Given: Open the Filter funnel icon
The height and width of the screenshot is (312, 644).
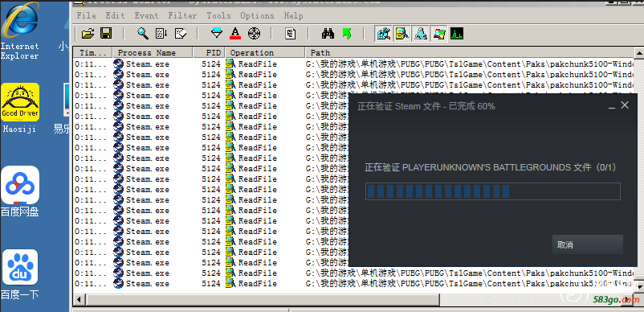Looking at the screenshot, I should click(x=217, y=34).
